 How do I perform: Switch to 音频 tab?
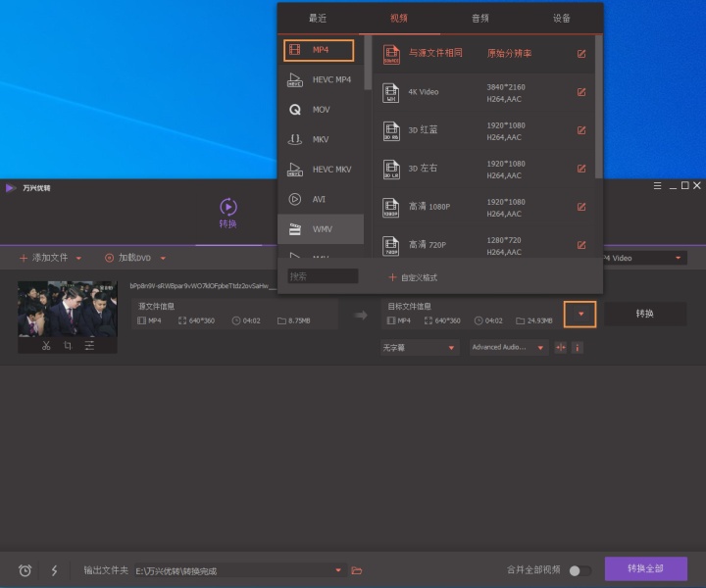click(480, 19)
